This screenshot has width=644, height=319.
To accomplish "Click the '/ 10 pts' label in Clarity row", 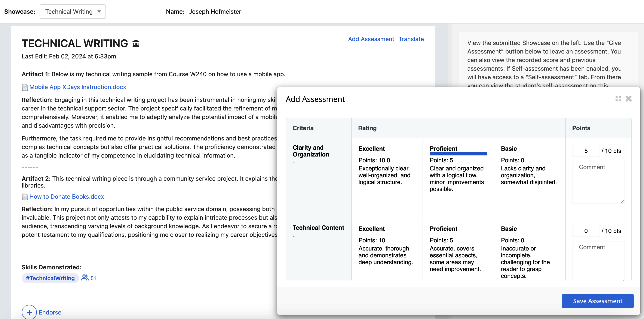I will (611, 151).
